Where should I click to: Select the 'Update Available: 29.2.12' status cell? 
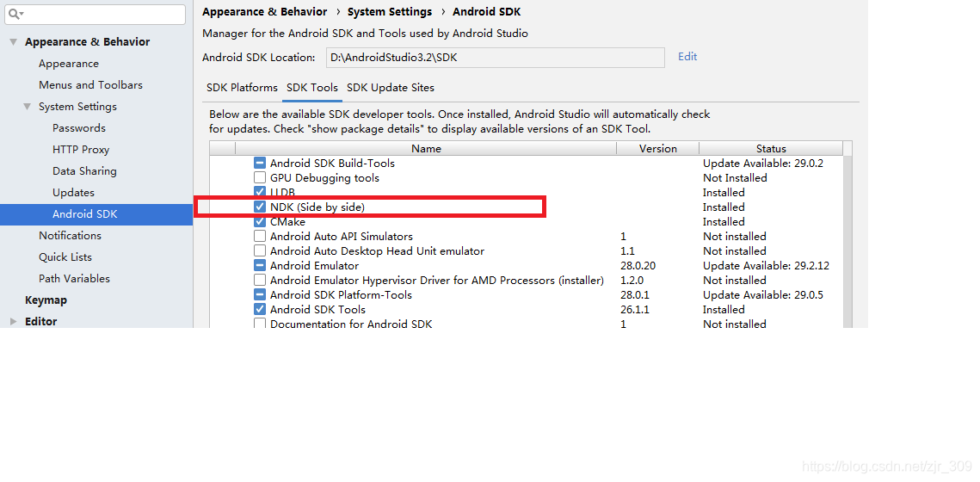[766, 266]
